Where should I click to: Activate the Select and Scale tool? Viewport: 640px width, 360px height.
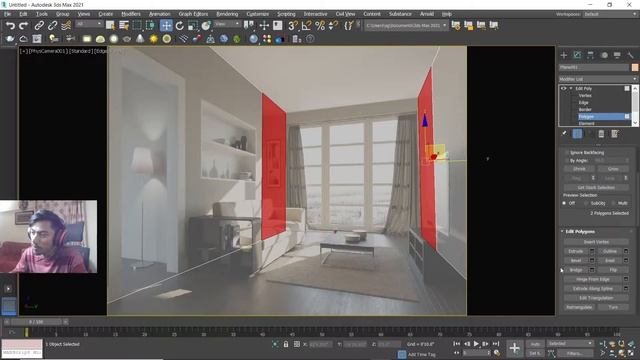(193, 26)
